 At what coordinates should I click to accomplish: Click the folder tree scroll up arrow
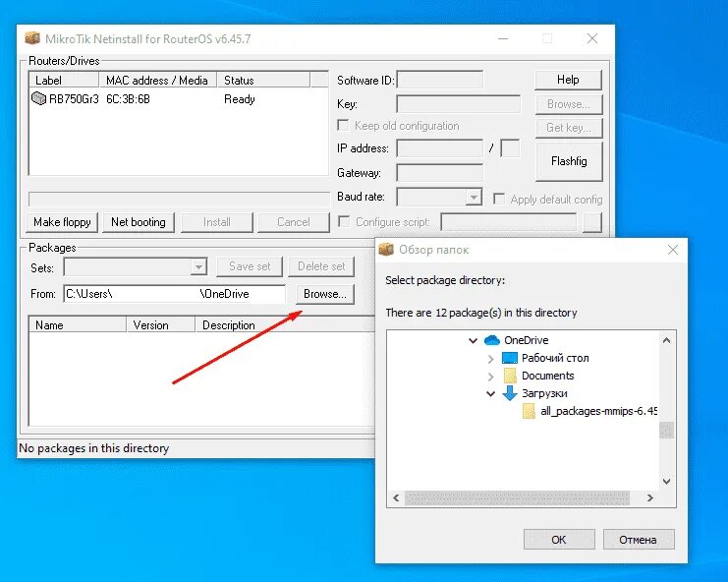click(666, 340)
